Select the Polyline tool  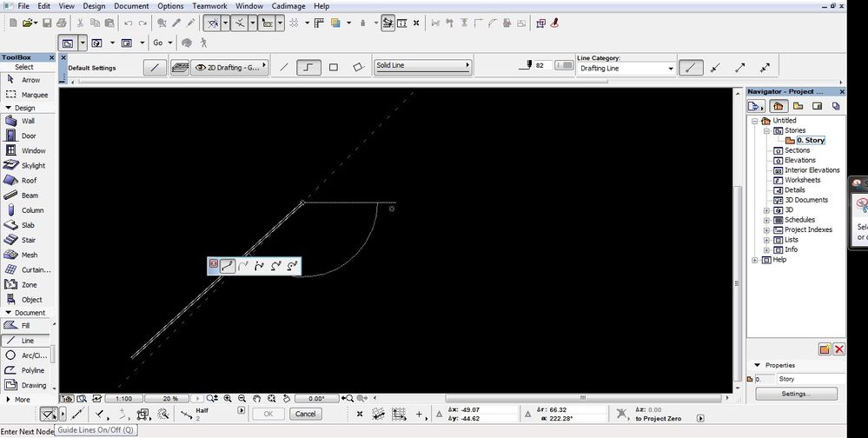(25, 370)
